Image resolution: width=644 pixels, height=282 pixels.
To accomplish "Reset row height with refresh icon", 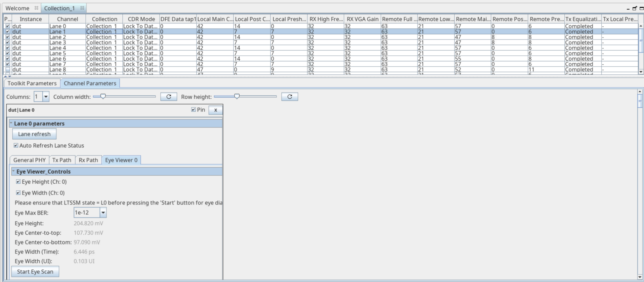I will pyautogui.click(x=289, y=97).
